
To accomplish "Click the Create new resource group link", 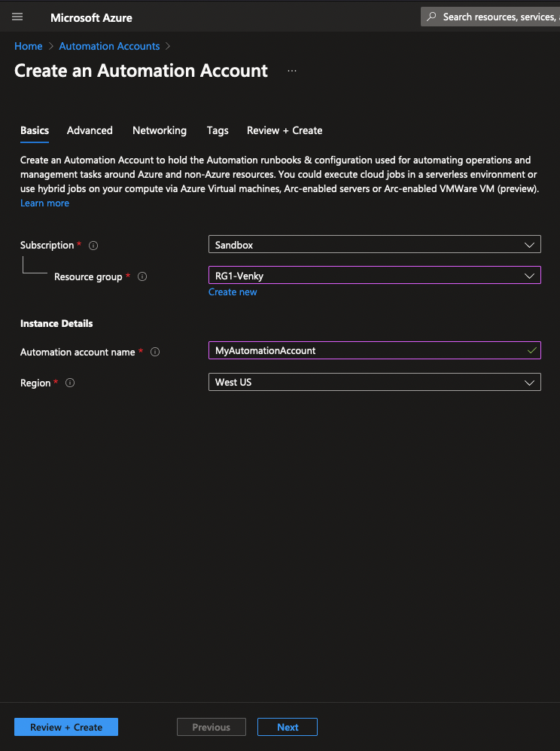I will 233,292.
